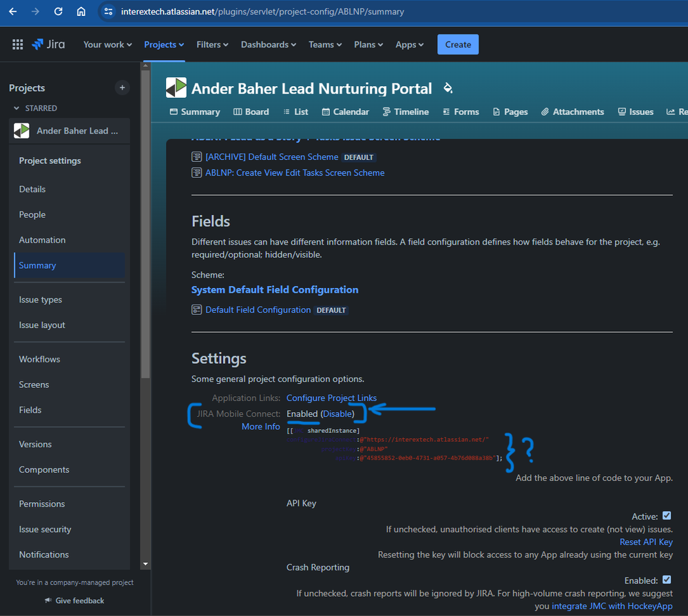Click the Jira logo in the navbar

click(48, 43)
